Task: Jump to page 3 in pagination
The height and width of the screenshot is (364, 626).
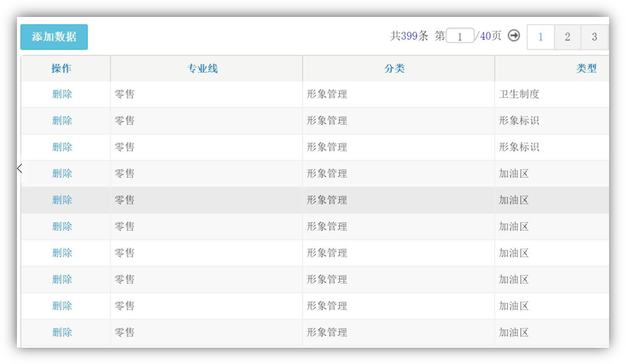Action: point(594,37)
